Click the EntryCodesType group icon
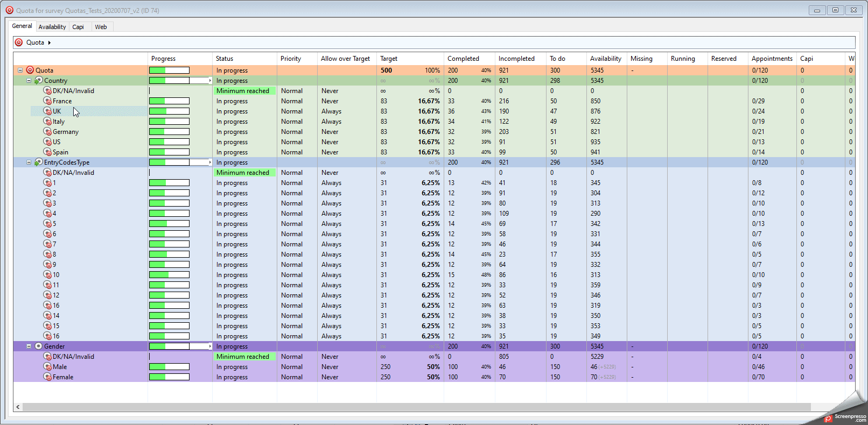 pos(39,162)
